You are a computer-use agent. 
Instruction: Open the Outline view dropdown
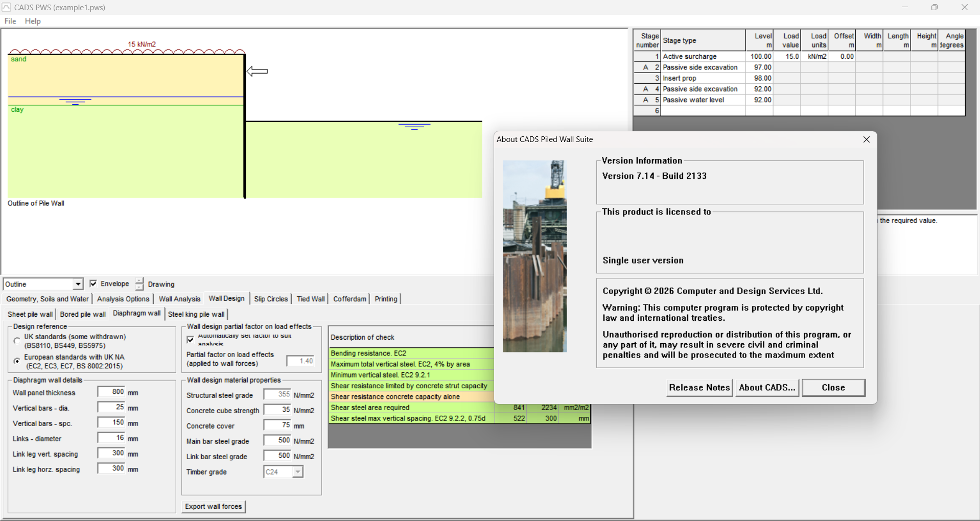78,284
